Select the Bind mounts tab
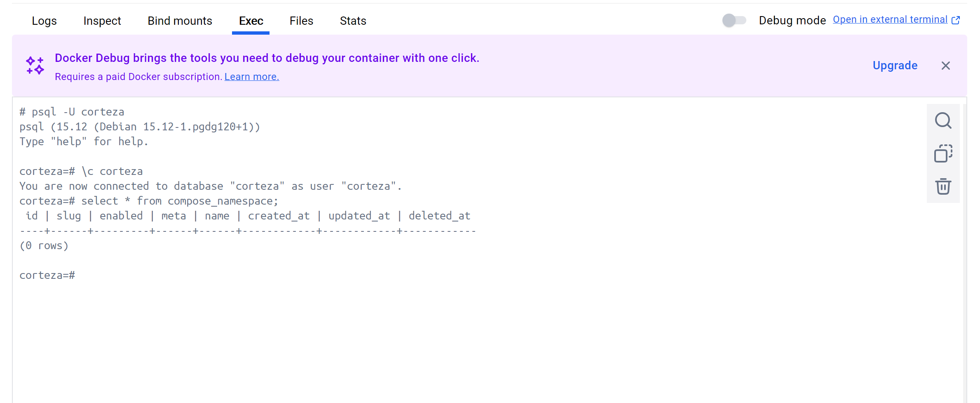The image size is (980, 403). [x=180, y=21]
